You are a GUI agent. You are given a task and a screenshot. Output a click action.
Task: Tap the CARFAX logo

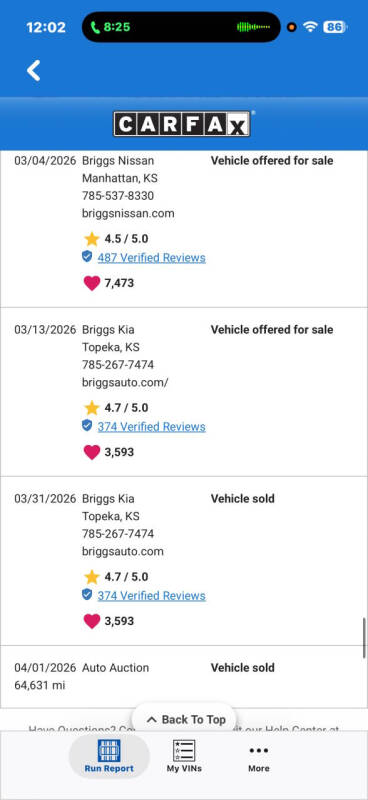pos(182,124)
